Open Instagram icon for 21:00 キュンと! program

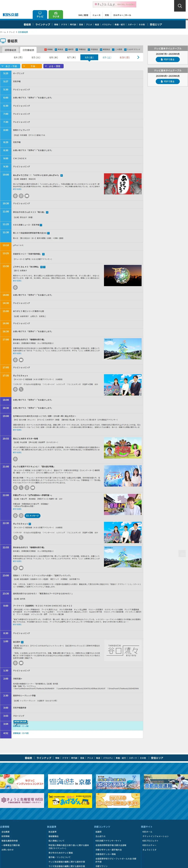27,488
